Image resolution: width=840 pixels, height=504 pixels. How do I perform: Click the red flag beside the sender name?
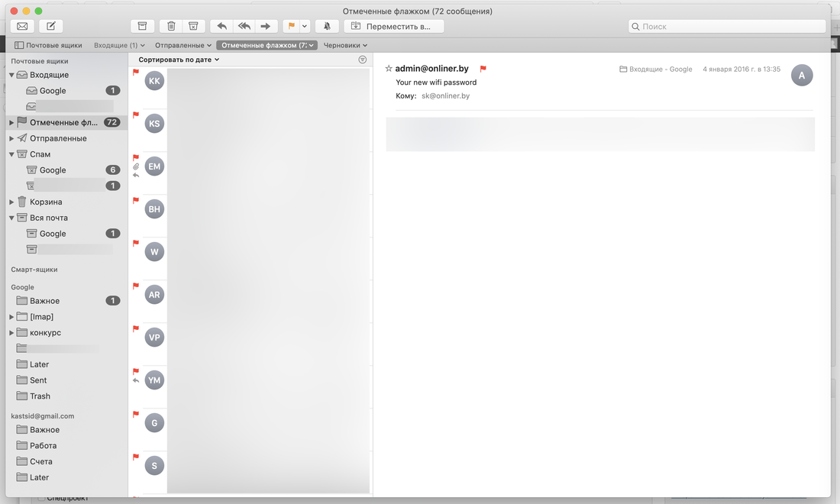click(x=483, y=69)
